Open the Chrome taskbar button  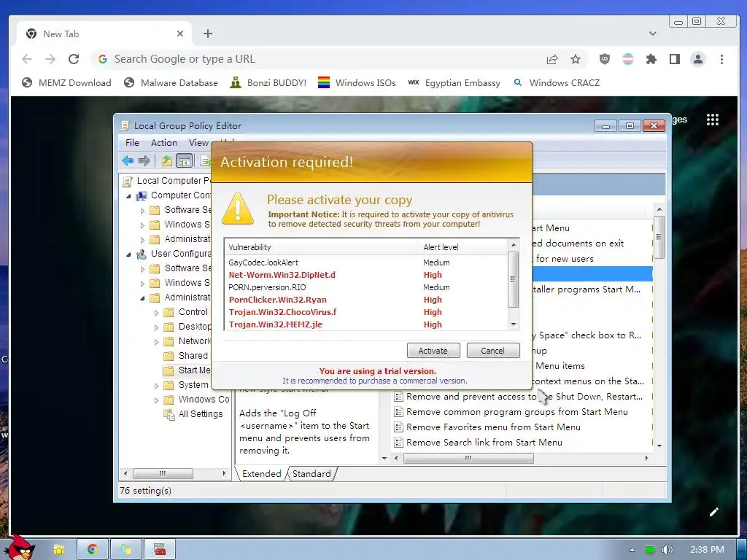click(93, 550)
